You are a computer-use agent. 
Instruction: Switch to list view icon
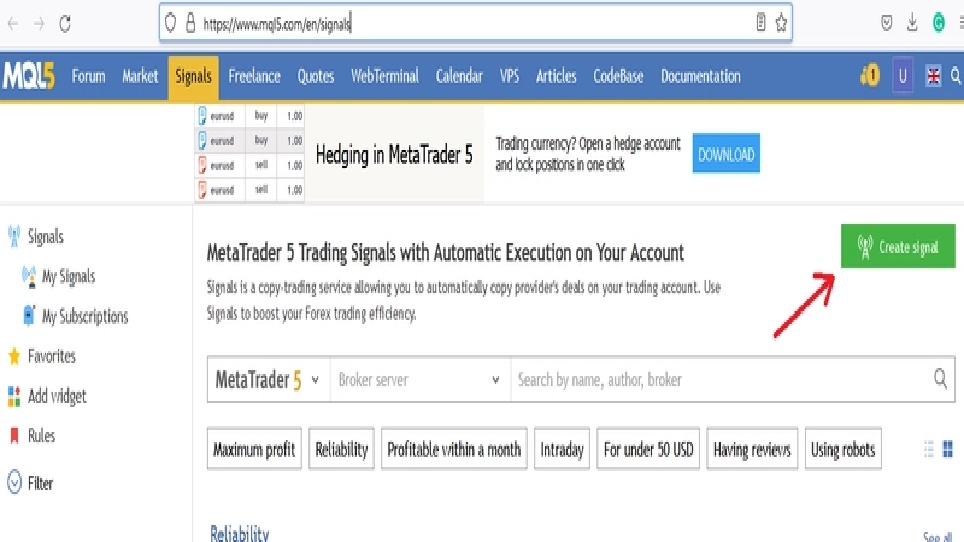928,449
